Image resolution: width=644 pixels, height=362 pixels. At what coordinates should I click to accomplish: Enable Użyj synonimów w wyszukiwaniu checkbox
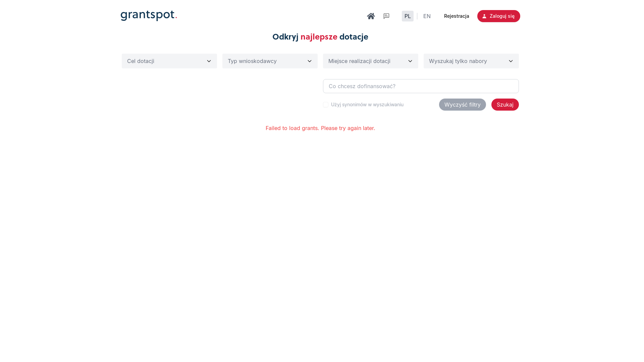(x=326, y=105)
